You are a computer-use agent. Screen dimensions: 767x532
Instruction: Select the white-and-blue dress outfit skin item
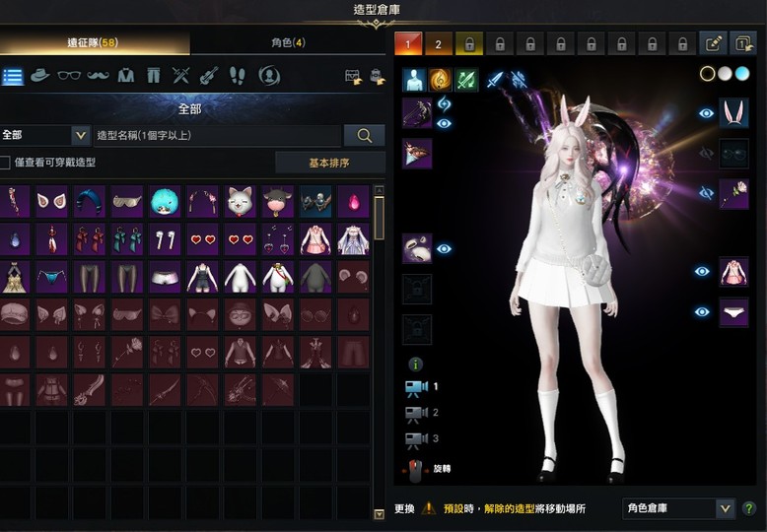click(353, 239)
